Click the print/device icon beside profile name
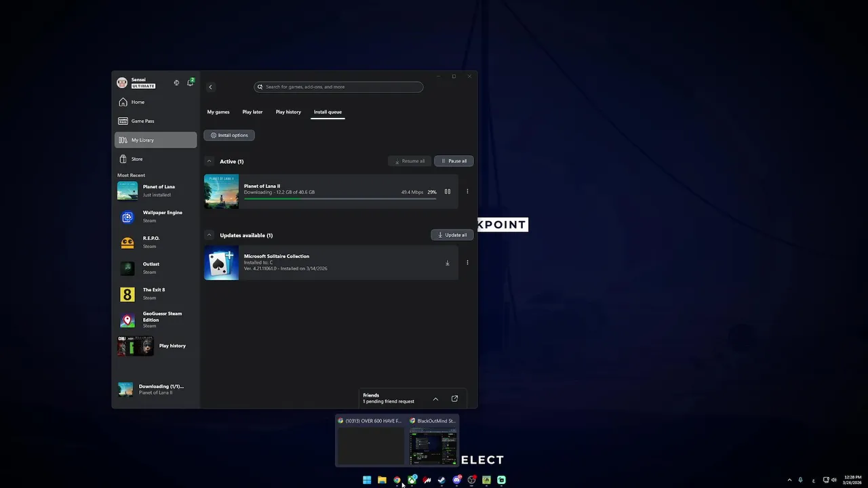Image resolution: width=868 pixels, height=488 pixels. click(x=176, y=83)
